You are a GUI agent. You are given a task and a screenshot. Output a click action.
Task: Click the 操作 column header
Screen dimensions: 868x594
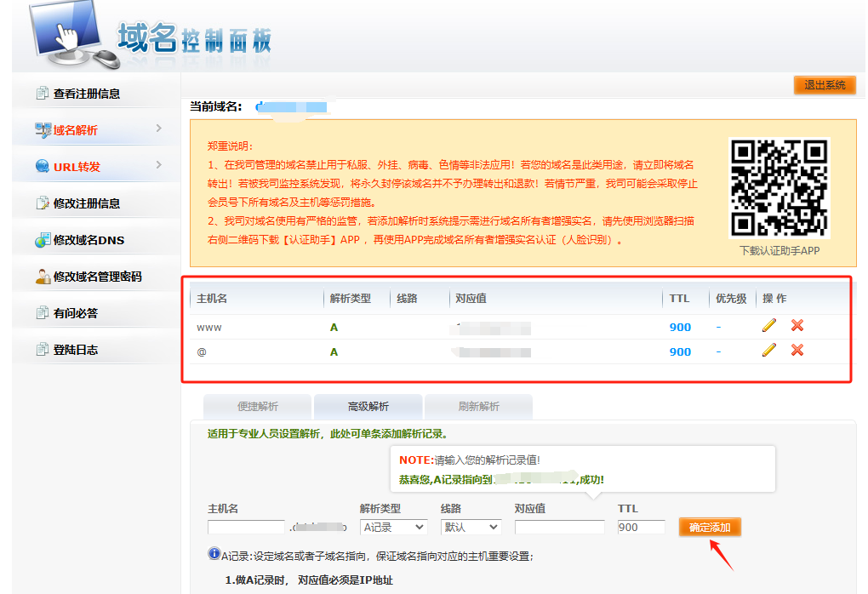click(x=774, y=299)
